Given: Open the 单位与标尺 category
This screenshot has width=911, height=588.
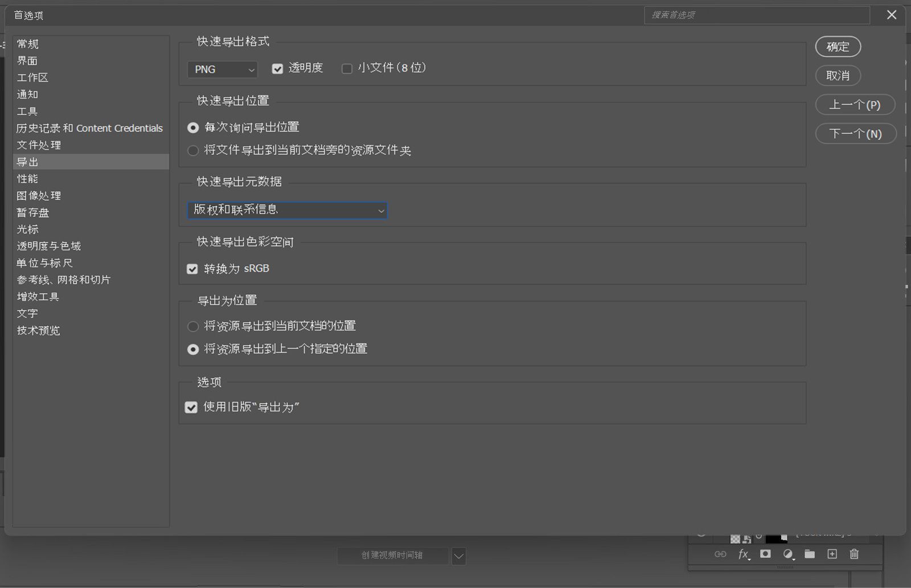Looking at the screenshot, I should 91,263.
